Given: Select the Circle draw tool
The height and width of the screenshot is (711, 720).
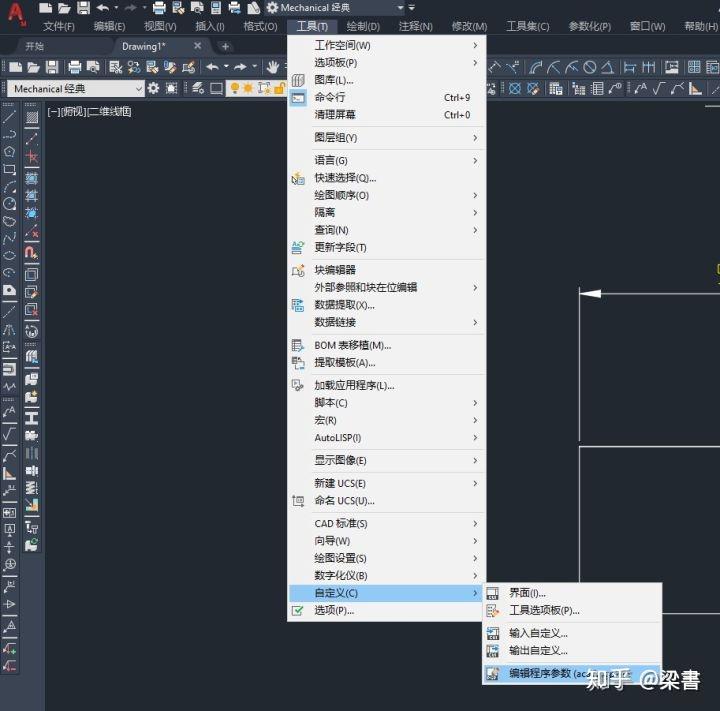Looking at the screenshot, I should 9,204.
